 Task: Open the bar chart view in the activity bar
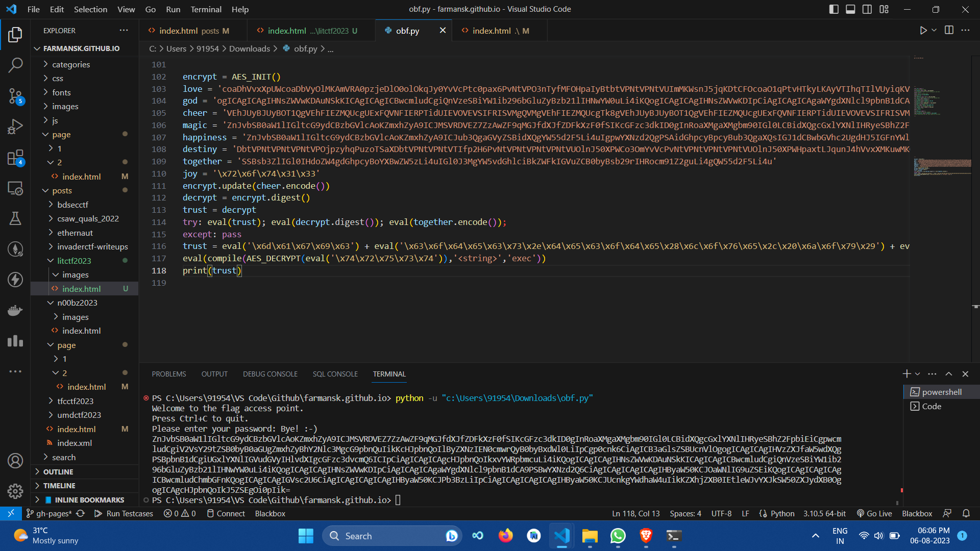click(x=15, y=341)
